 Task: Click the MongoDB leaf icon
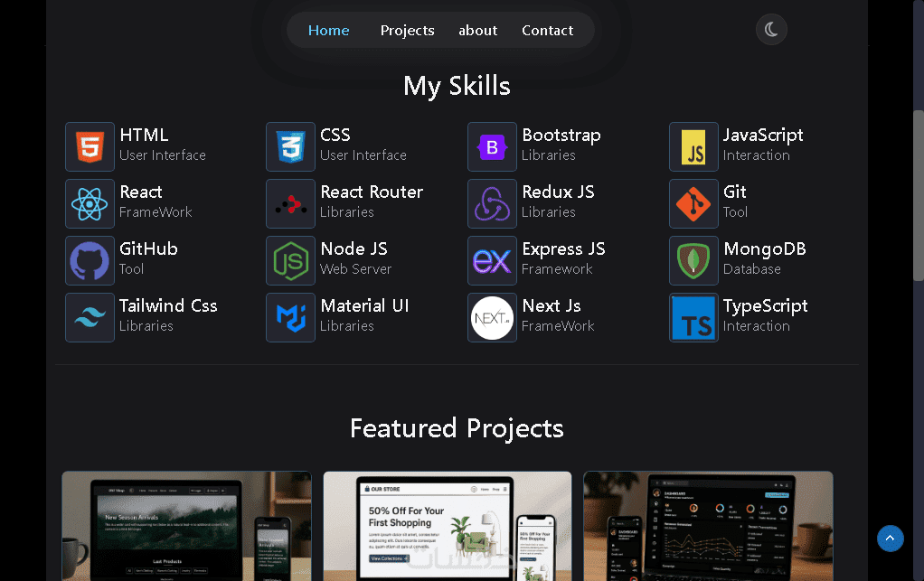[693, 261]
